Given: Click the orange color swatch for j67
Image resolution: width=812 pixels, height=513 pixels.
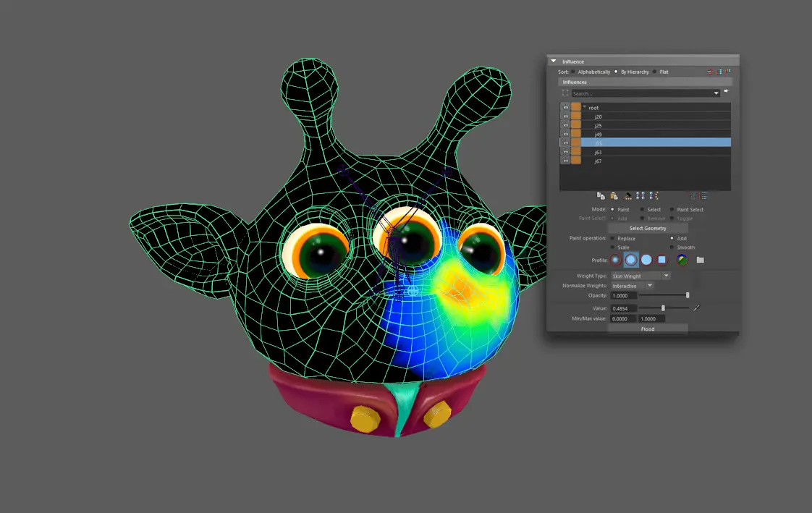Looking at the screenshot, I should [576, 161].
